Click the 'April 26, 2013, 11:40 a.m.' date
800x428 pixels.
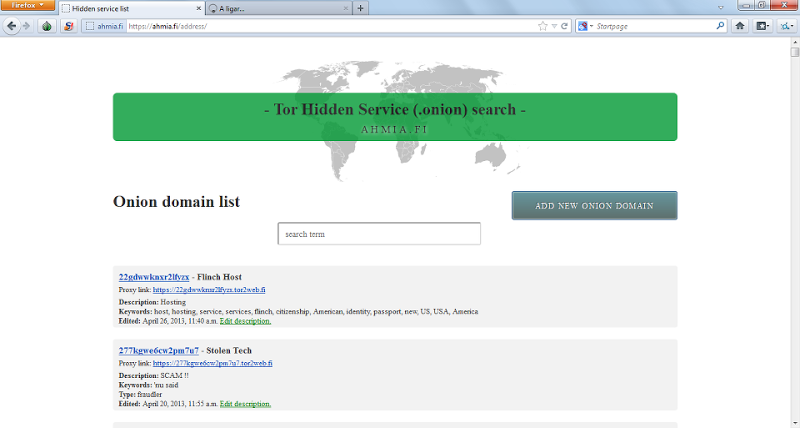point(180,321)
